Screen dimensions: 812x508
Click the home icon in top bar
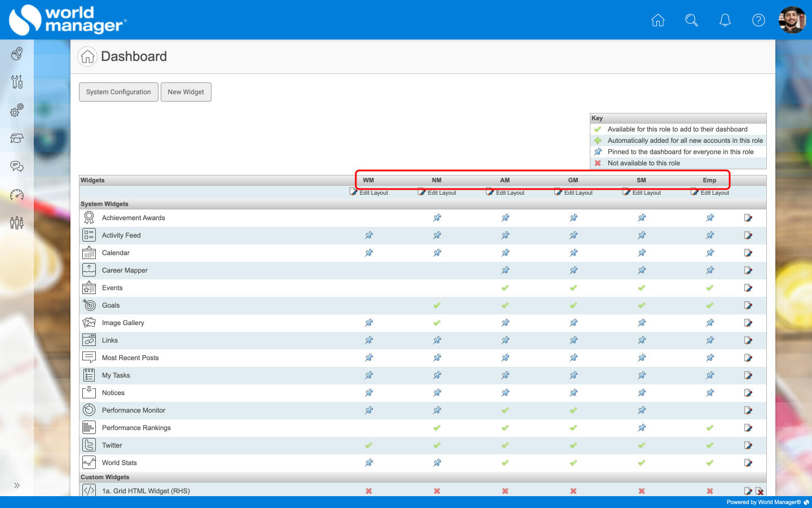(657, 20)
